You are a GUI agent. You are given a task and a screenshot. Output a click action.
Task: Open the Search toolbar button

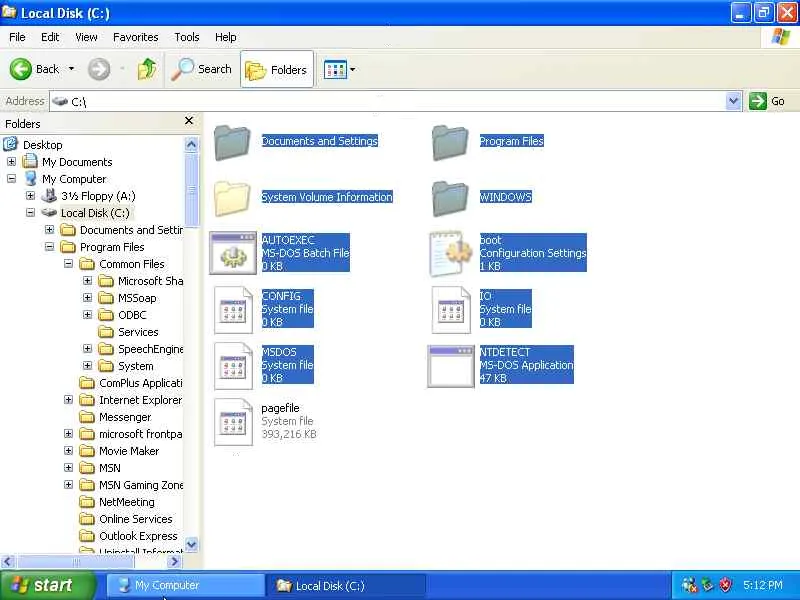point(202,69)
